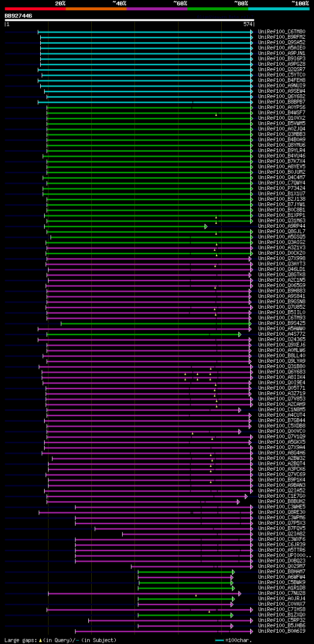This screenshot has height=644, width=314.
Task: Click the short green alignment bar for A9RP44
Action: [x=126, y=226]
